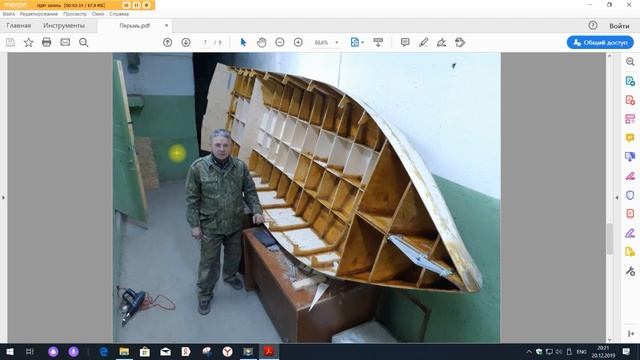Click the Общий доступ button
This screenshot has width=640, height=360.
click(600, 42)
